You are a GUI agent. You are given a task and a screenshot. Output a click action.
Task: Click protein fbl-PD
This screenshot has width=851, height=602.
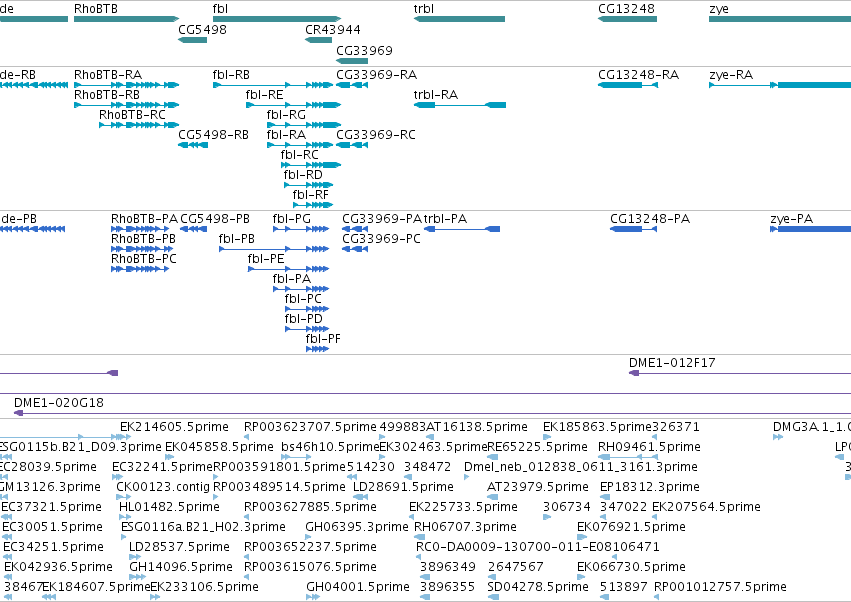coord(307,329)
